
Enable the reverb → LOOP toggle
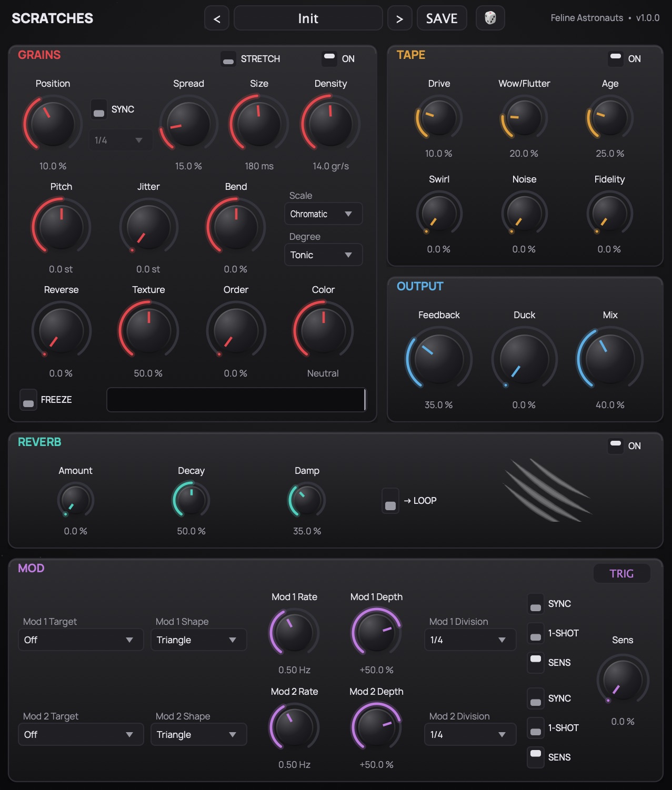coord(390,501)
